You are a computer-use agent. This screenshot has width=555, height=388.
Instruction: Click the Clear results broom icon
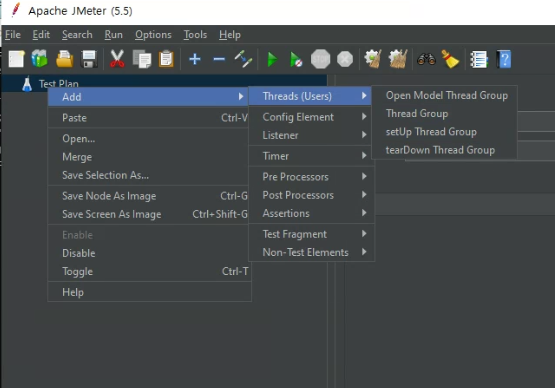click(373, 59)
